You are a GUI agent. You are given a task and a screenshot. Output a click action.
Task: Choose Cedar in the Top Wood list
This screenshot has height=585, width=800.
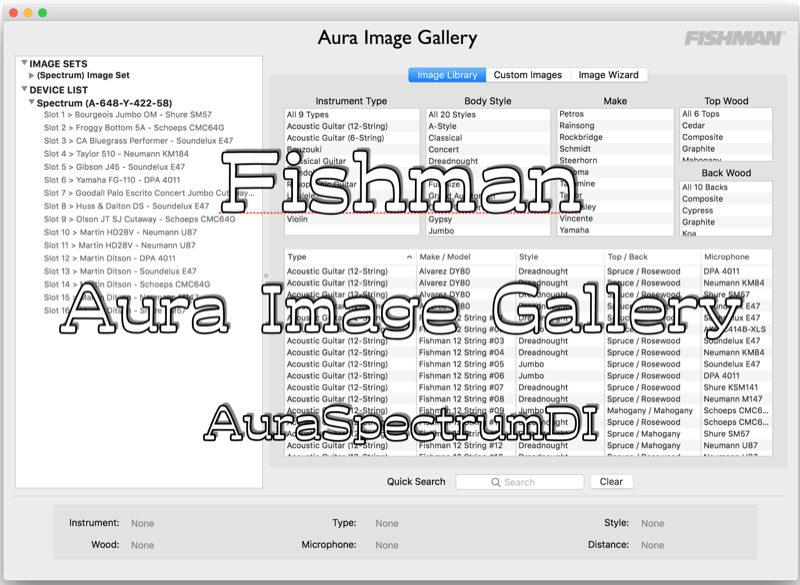726,125
